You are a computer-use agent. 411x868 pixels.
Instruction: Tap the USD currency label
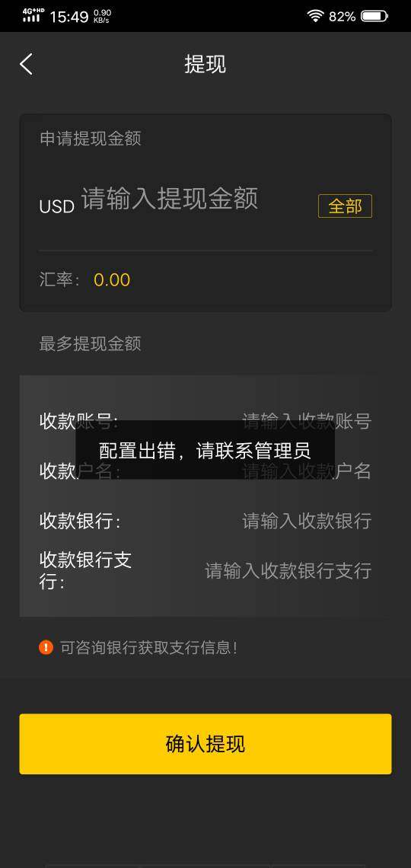[x=57, y=206]
